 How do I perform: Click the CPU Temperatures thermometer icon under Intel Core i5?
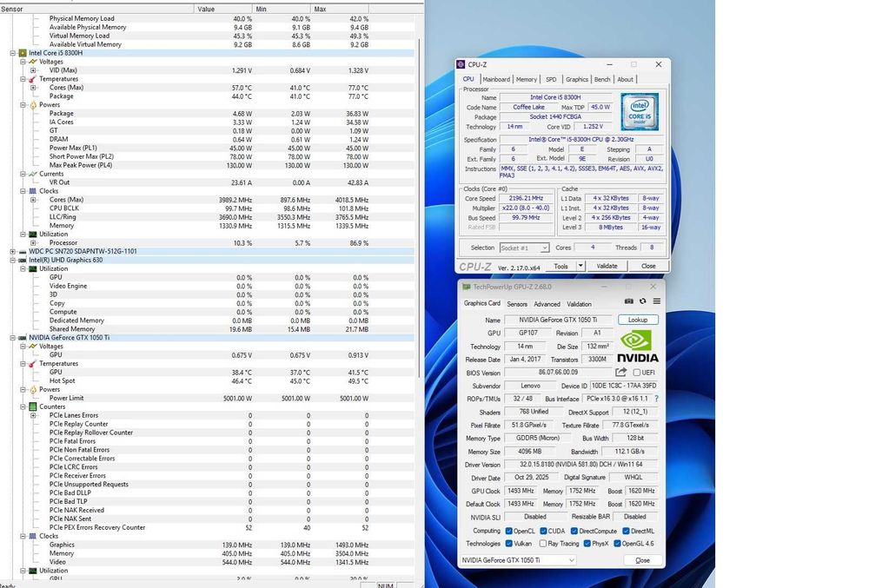pyautogui.click(x=33, y=79)
